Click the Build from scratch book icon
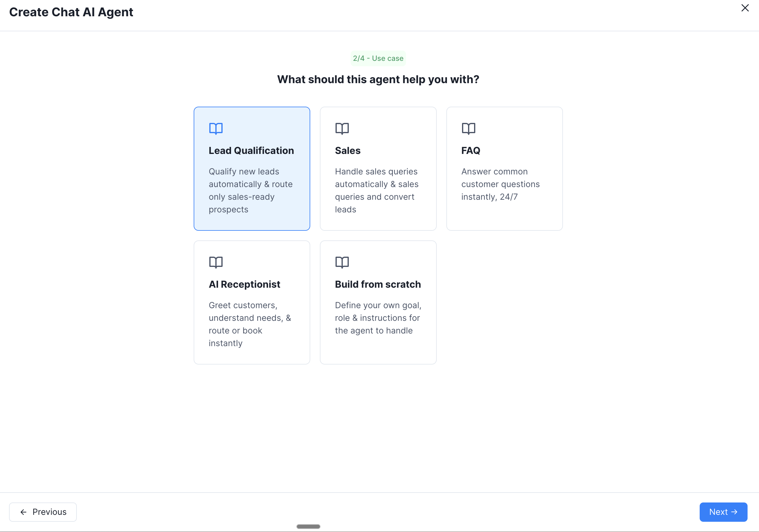This screenshot has height=532, width=759. [x=342, y=262]
